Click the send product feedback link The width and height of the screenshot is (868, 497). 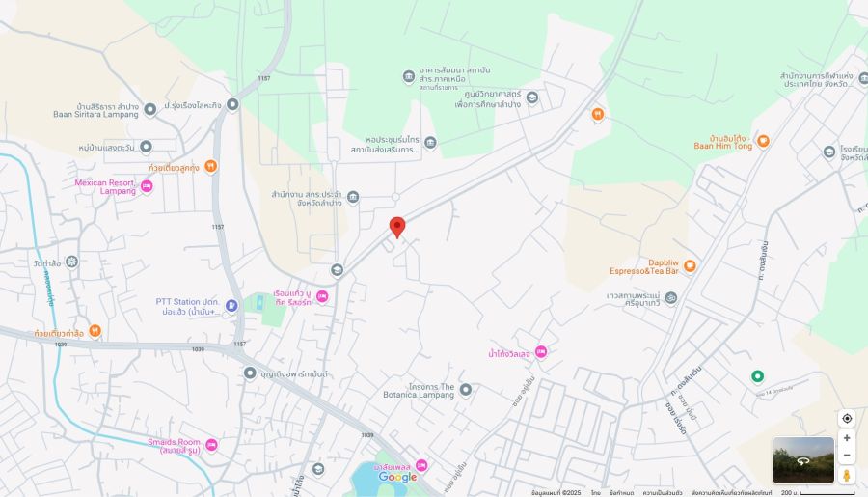(x=731, y=492)
